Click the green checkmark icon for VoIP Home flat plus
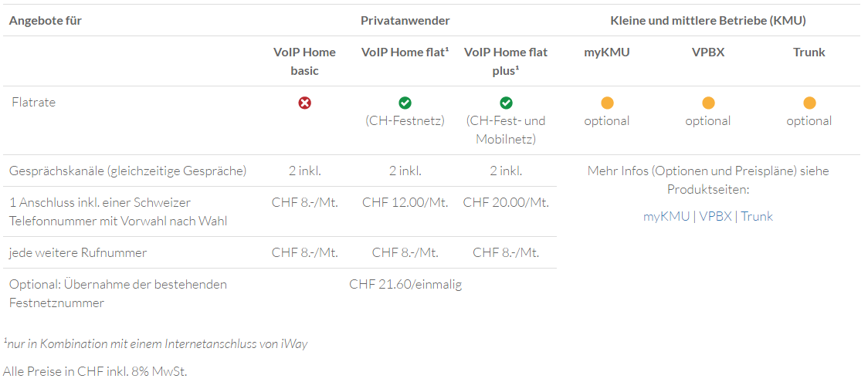The height and width of the screenshot is (382, 868). [x=506, y=103]
